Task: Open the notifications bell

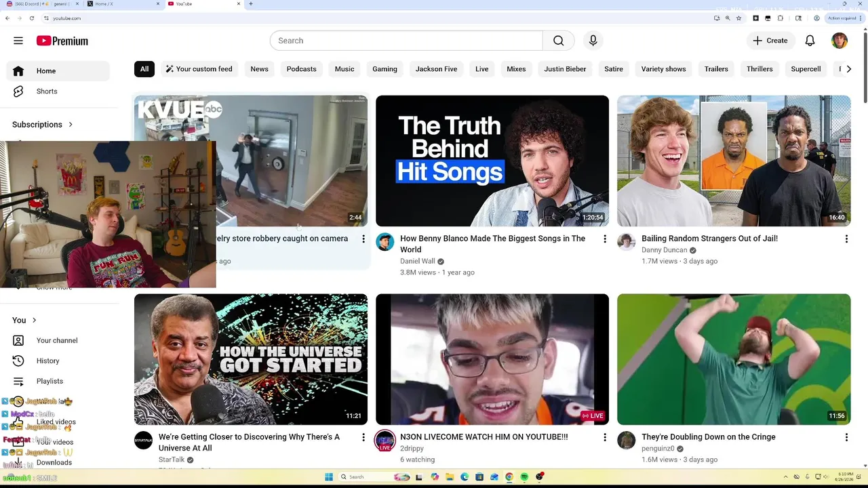Action: 810,41
